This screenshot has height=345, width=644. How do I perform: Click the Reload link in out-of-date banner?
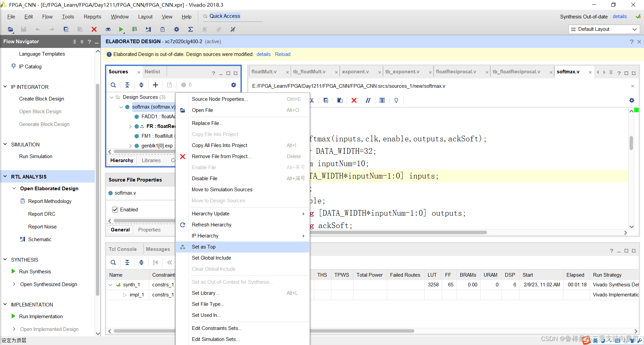point(283,54)
